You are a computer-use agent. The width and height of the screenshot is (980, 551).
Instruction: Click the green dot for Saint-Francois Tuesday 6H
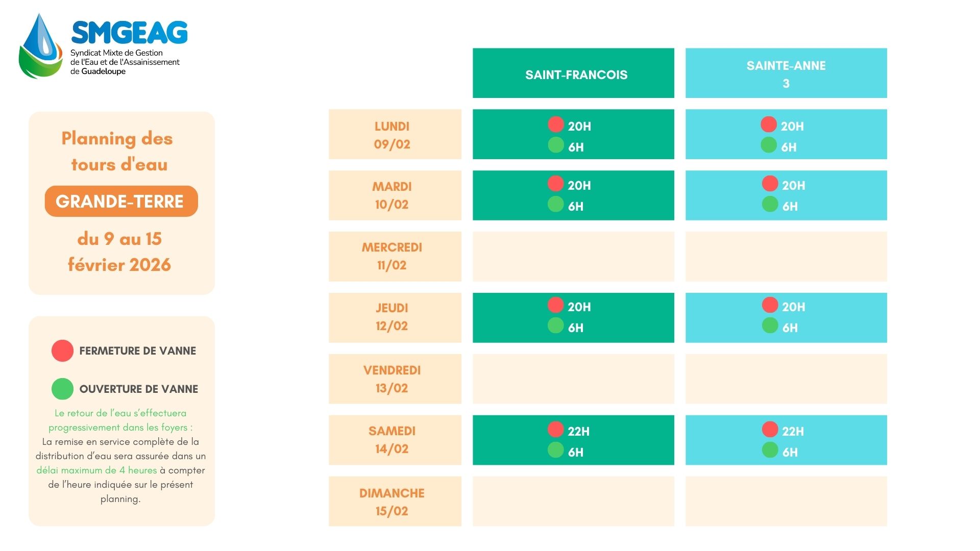click(556, 204)
